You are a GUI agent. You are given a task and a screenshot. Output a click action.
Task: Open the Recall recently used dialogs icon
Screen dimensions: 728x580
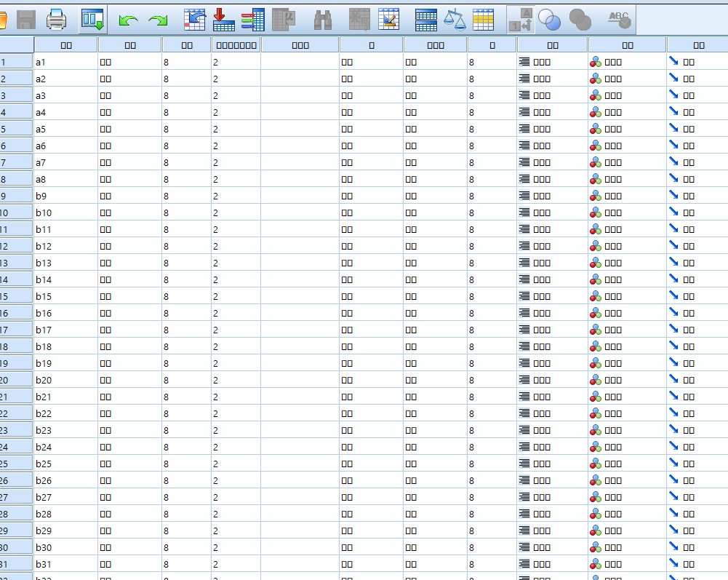pyautogui.click(x=93, y=20)
